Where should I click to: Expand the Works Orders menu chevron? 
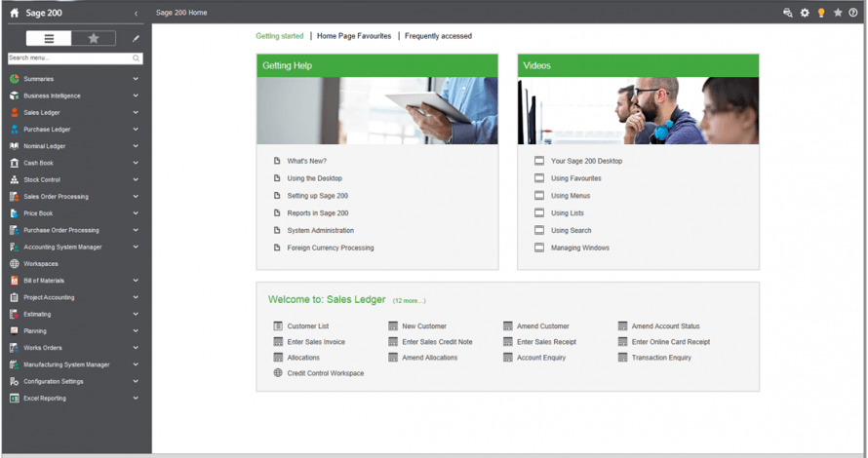[136, 348]
